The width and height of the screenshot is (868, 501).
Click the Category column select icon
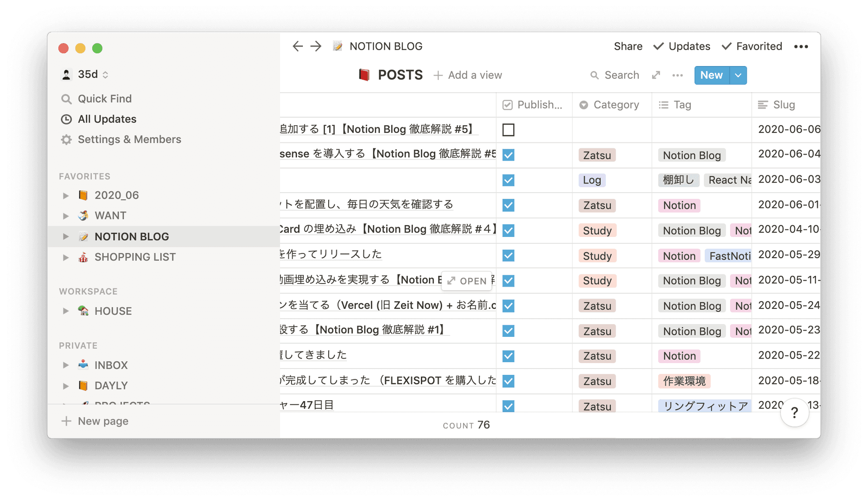tap(584, 105)
